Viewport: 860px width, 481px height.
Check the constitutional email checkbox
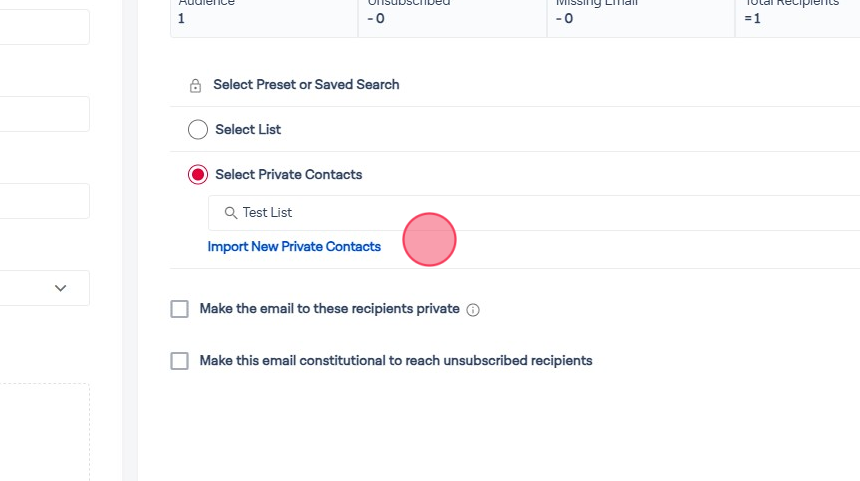tap(180, 361)
